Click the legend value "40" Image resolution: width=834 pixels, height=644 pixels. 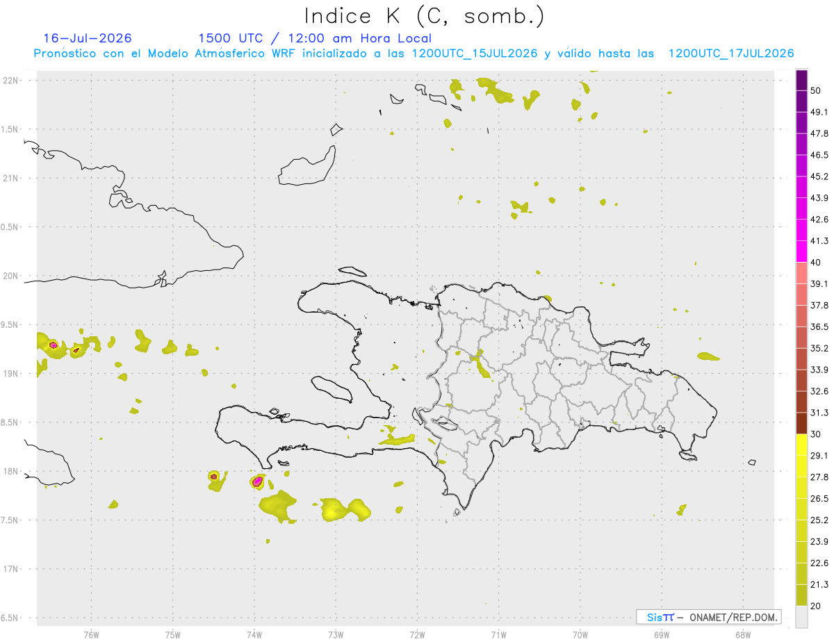pos(817,263)
